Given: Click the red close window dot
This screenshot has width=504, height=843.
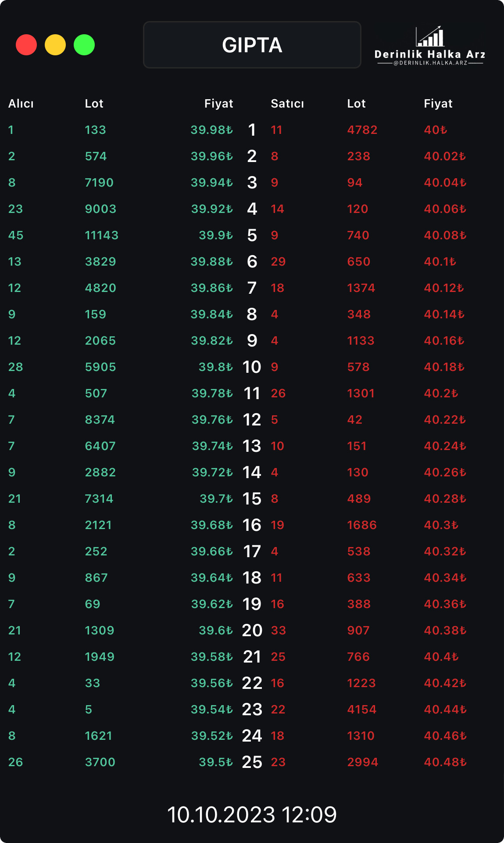Looking at the screenshot, I should (x=26, y=45).
